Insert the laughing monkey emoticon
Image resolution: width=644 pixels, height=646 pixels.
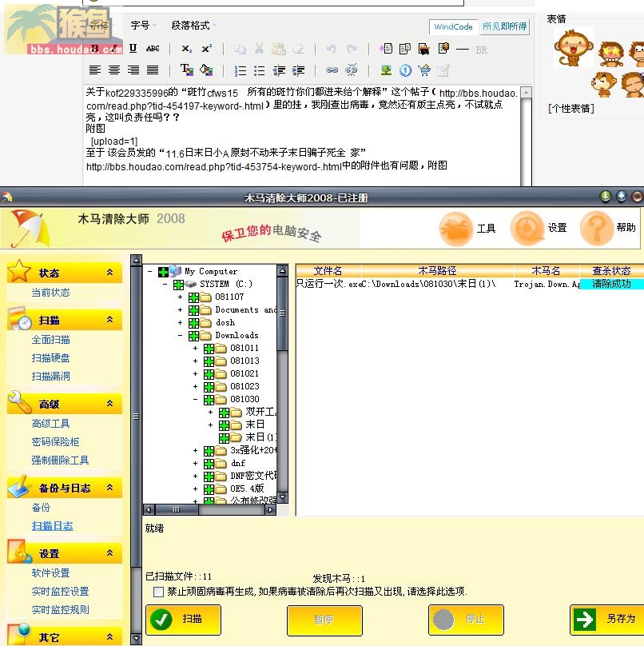(x=574, y=47)
